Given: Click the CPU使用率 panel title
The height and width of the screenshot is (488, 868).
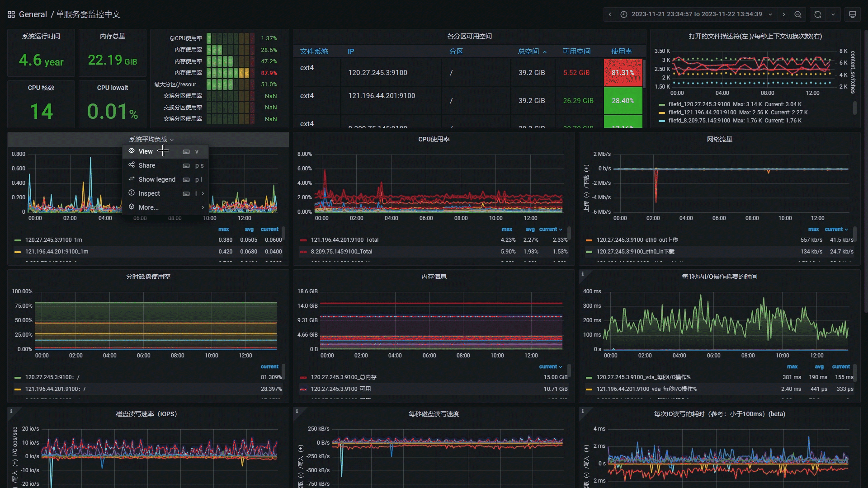Looking at the screenshot, I should coord(434,139).
